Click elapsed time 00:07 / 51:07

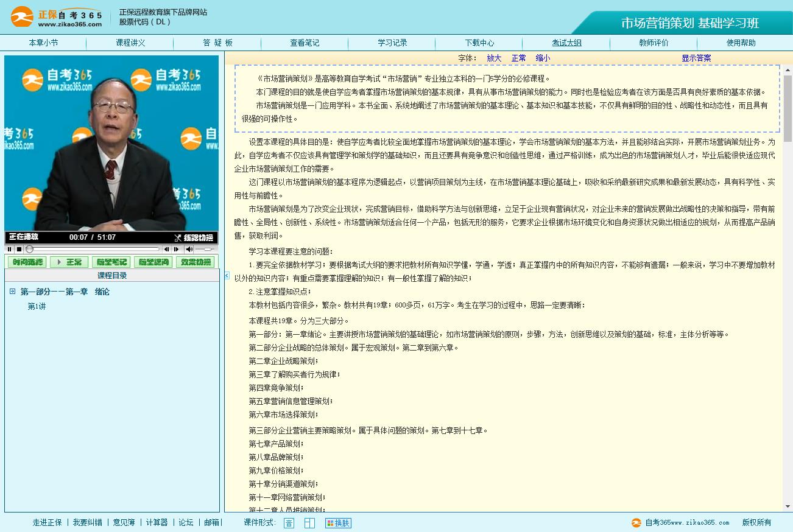pyautogui.click(x=93, y=237)
